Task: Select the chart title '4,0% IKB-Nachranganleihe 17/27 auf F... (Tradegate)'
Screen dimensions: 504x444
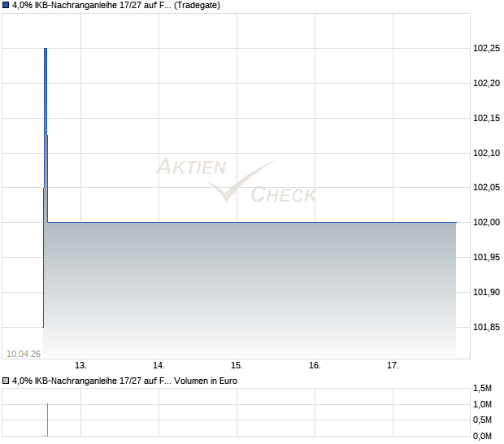Action: click(x=116, y=5)
